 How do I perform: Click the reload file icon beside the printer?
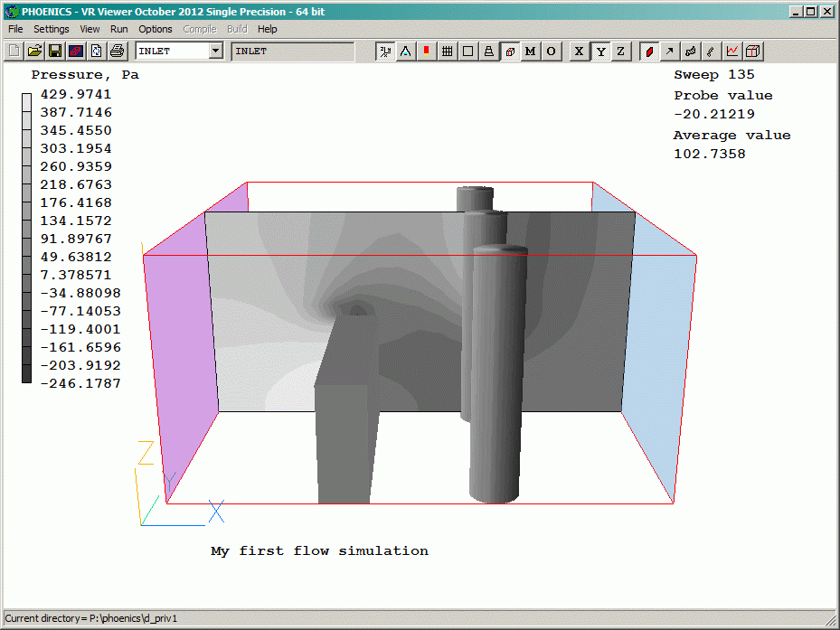tap(96, 52)
